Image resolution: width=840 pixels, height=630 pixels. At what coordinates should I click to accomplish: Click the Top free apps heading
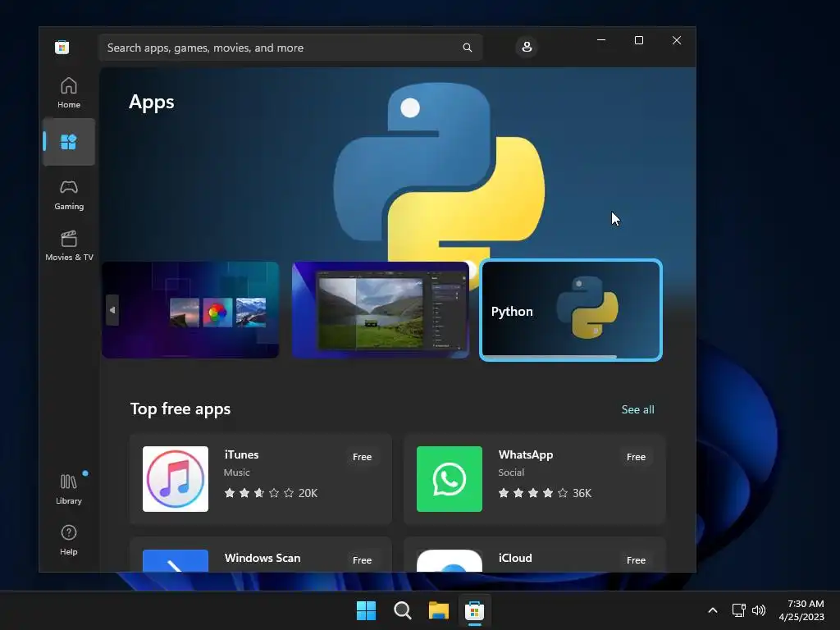pyautogui.click(x=180, y=409)
